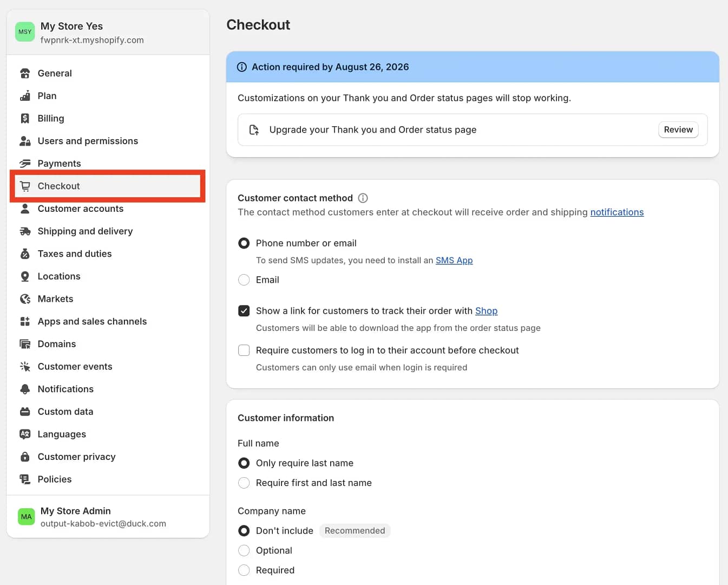Click the Payments hand icon
728x585 pixels.
[x=25, y=164]
